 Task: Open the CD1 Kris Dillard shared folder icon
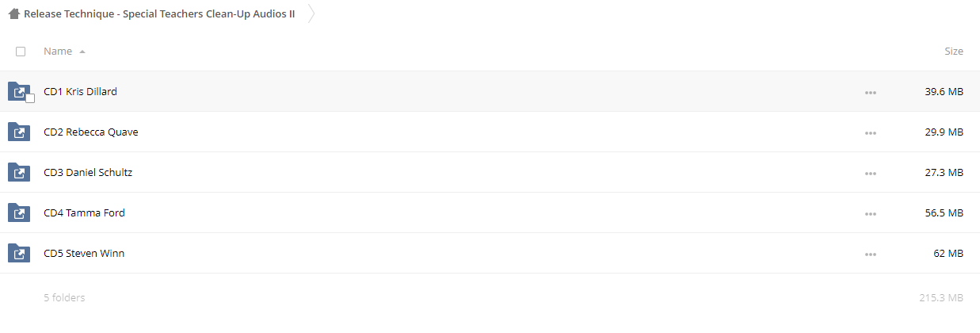click(x=19, y=91)
